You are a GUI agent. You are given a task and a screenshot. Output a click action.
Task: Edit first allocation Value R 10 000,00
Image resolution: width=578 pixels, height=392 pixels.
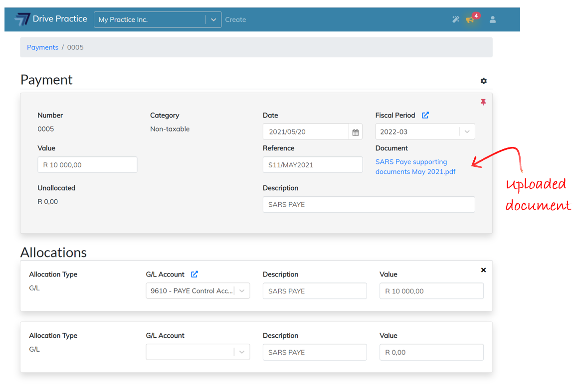point(431,291)
